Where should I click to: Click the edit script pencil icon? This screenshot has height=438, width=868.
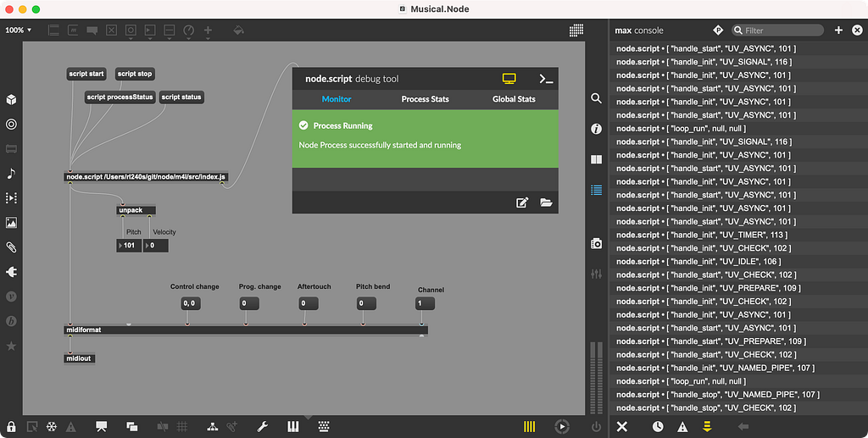(522, 202)
